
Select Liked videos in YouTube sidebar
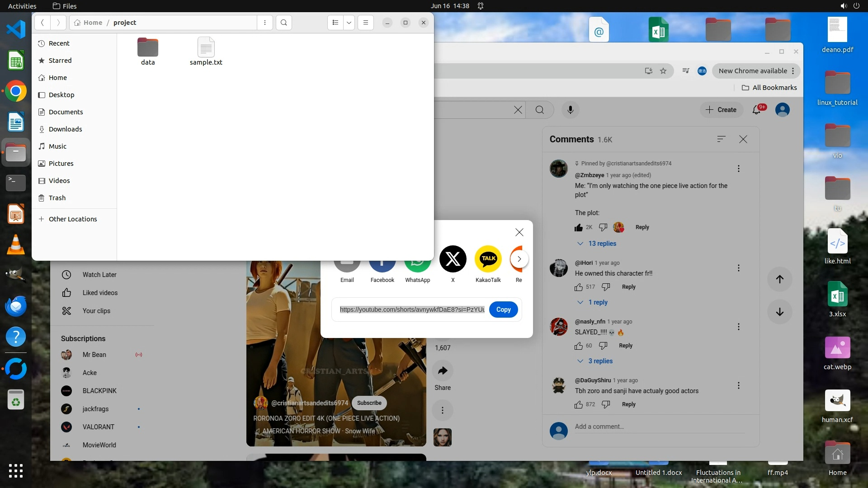pyautogui.click(x=99, y=293)
